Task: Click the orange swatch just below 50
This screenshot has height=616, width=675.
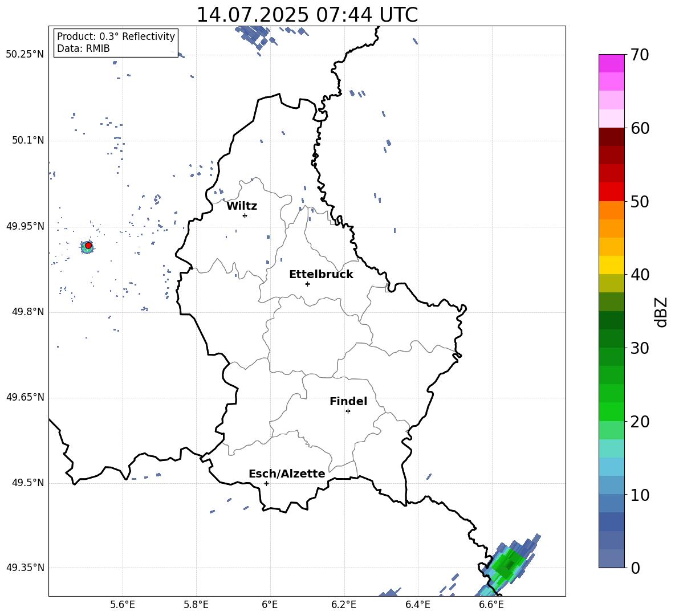Action: pyautogui.click(x=611, y=210)
